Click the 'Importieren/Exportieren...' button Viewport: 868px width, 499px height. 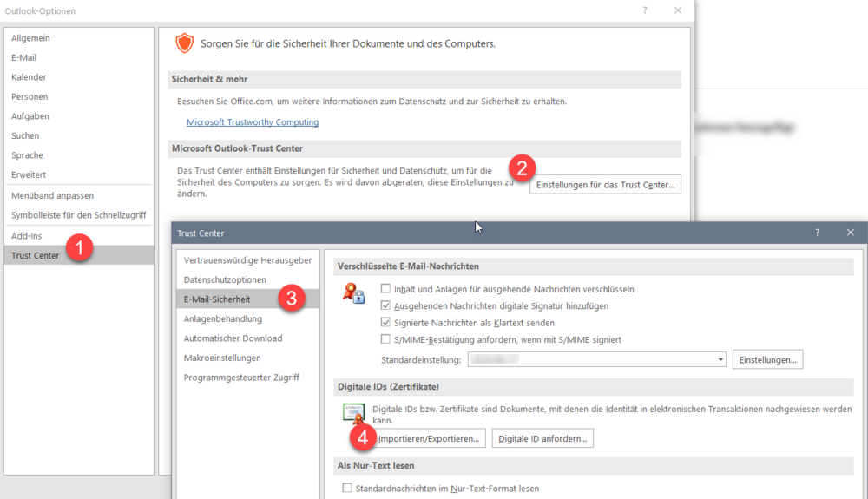429,439
